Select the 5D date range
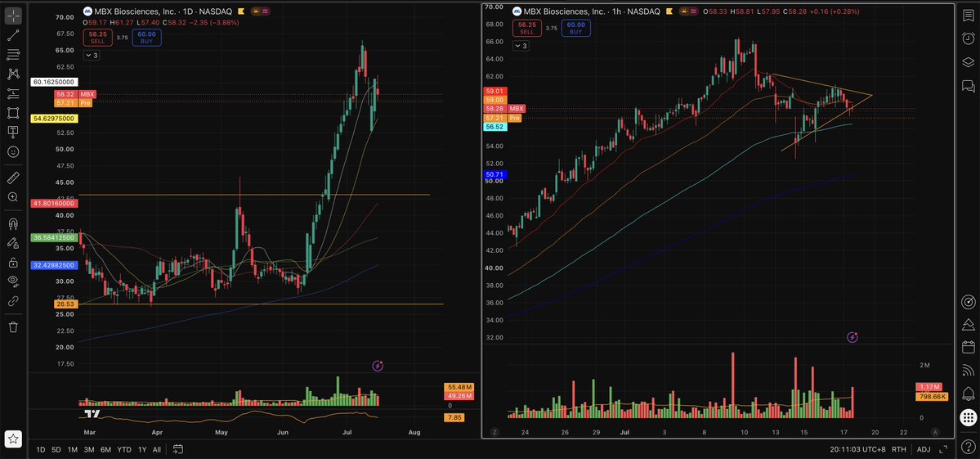This screenshot has height=459, width=980. pos(56,449)
